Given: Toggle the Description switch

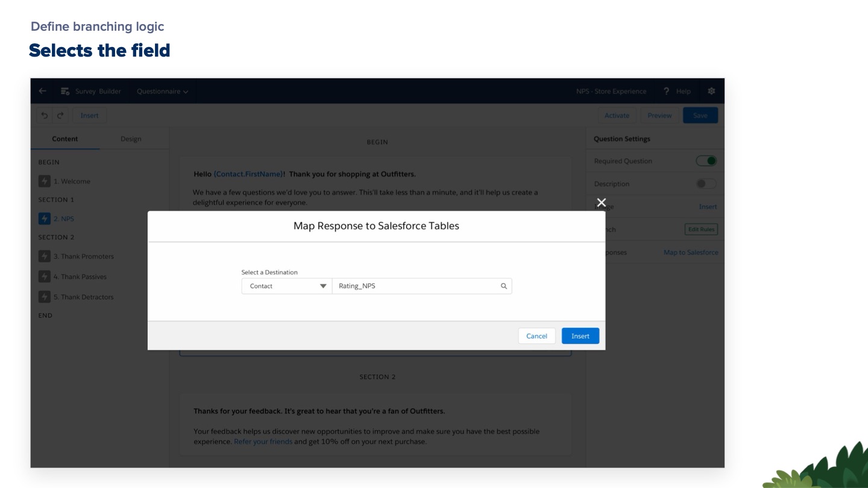Looking at the screenshot, I should (x=706, y=184).
